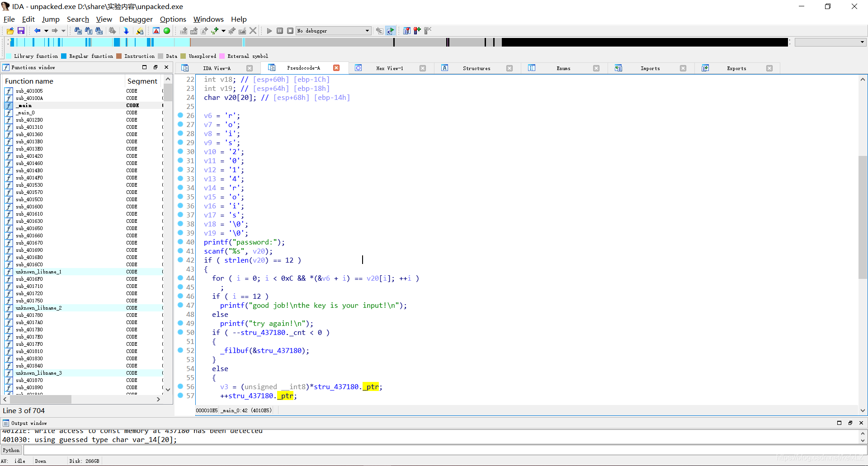Open the Debugger menu
Screen dimensions: 868x466
136,19
